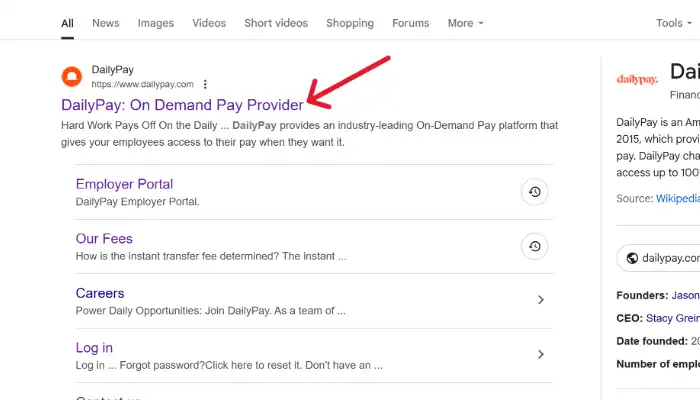This screenshot has height=400, width=700.
Task: Open DailyPay: On Demand Pay Provider result
Action: click(182, 105)
